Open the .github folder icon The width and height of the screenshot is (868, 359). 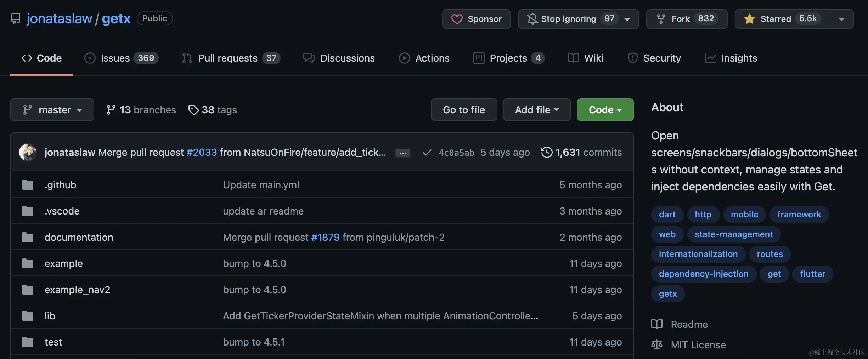pyautogui.click(x=28, y=185)
